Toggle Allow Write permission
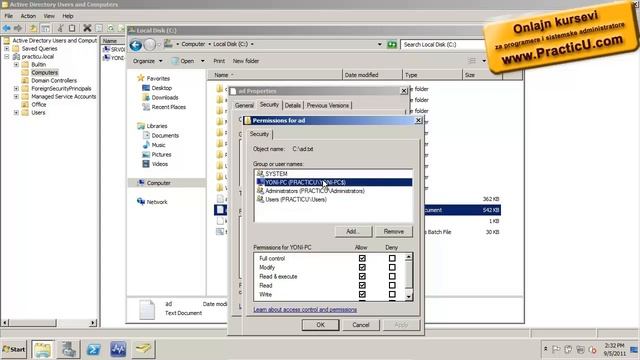The height and width of the screenshot is (360, 640). [362, 294]
